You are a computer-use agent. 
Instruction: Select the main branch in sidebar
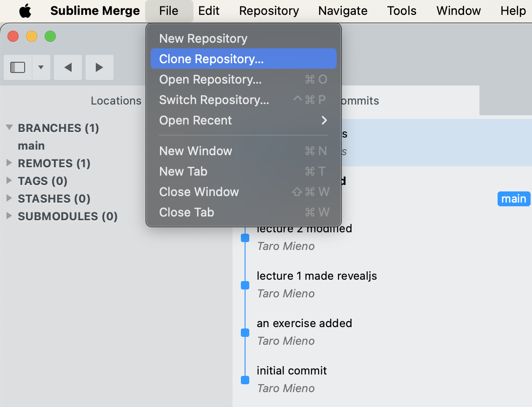tap(31, 145)
